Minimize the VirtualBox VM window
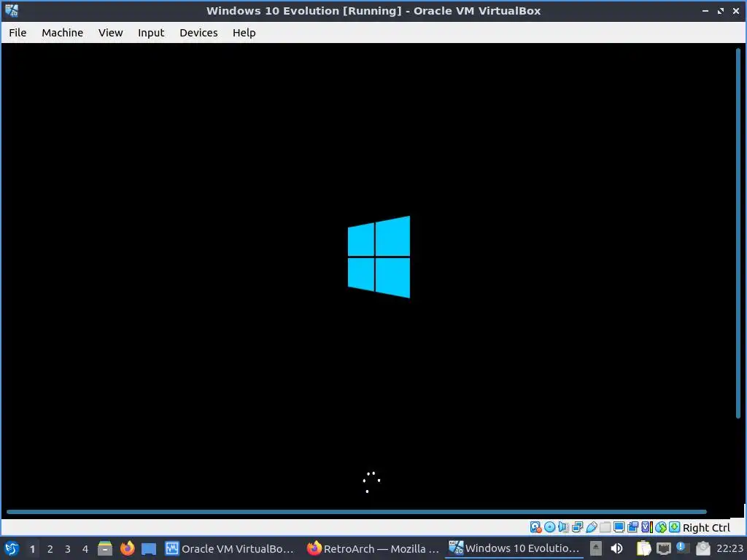This screenshot has height=560, width=747. click(705, 10)
